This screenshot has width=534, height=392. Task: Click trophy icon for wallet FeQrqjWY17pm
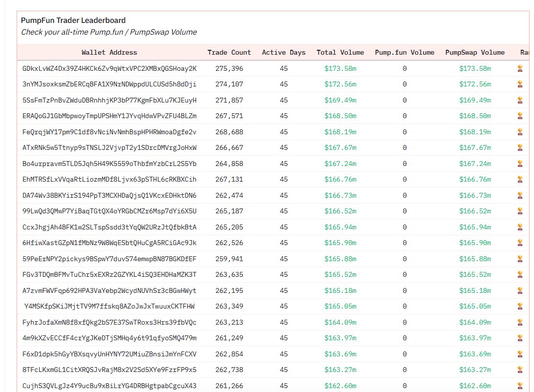pyautogui.click(x=520, y=132)
